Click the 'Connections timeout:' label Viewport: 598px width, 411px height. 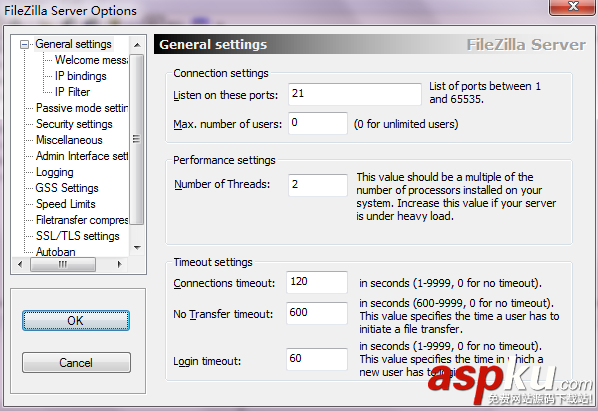224,283
